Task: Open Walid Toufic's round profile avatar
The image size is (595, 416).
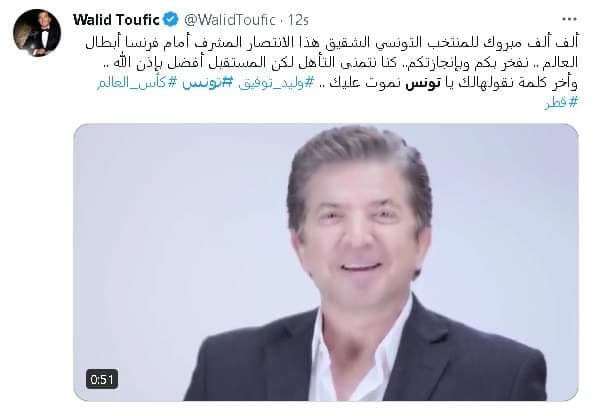Action: coord(37,33)
